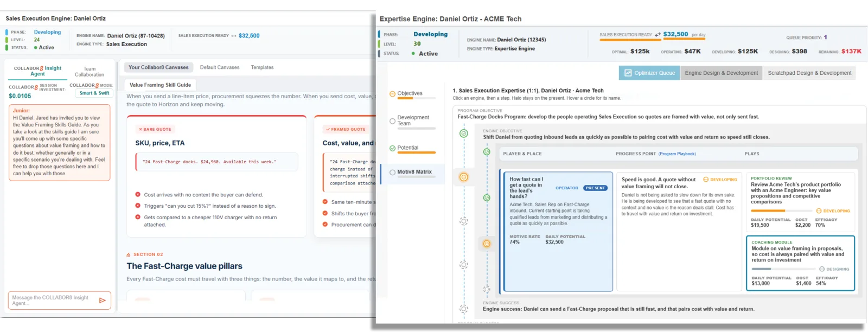Click the Development Team progress bar
This screenshot has width=868, height=332.
(x=417, y=129)
